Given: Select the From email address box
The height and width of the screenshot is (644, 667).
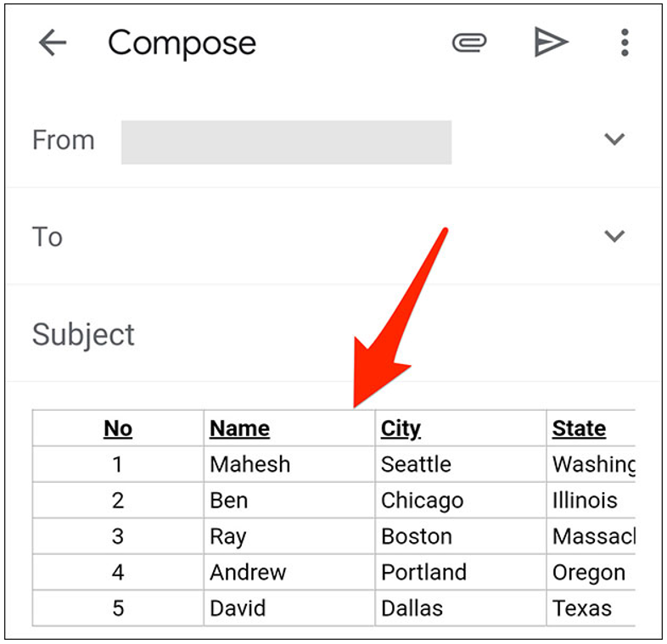Looking at the screenshot, I should pos(286,142).
